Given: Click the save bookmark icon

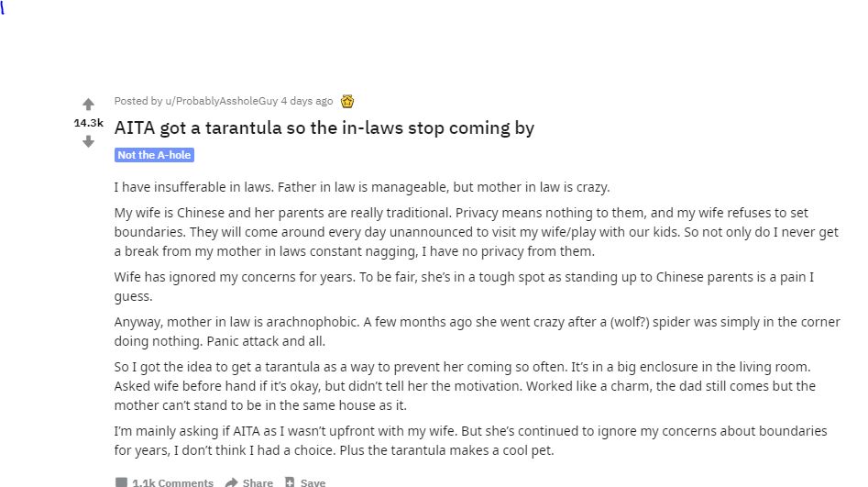Looking at the screenshot, I should [x=290, y=482].
